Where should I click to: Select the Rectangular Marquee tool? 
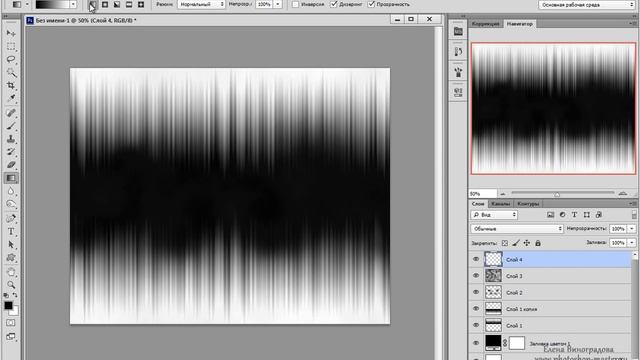tap(11, 46)
